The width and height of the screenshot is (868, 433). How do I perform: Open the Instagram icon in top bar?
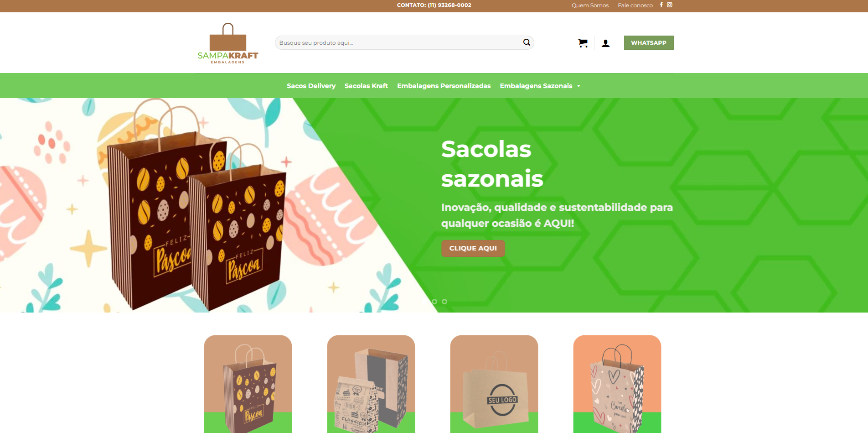[670, 5]
